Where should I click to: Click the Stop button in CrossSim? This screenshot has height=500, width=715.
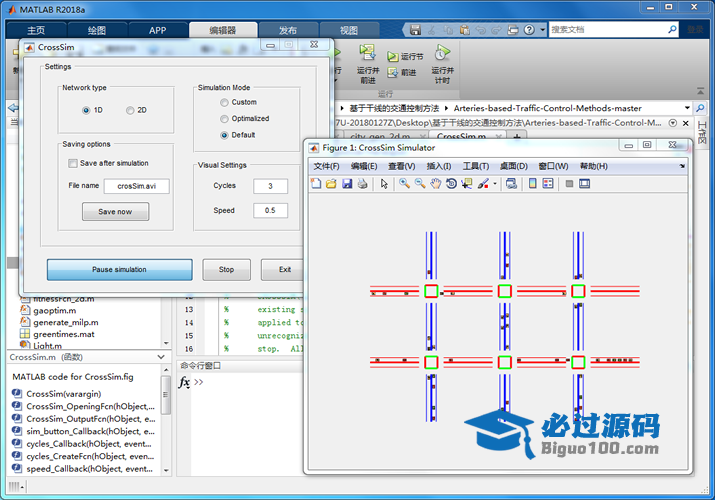pyautogui.click(x=226, y=269)
